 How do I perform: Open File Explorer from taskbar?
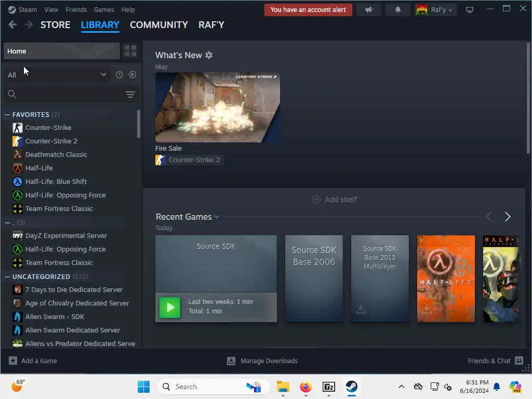pos(283,387)
